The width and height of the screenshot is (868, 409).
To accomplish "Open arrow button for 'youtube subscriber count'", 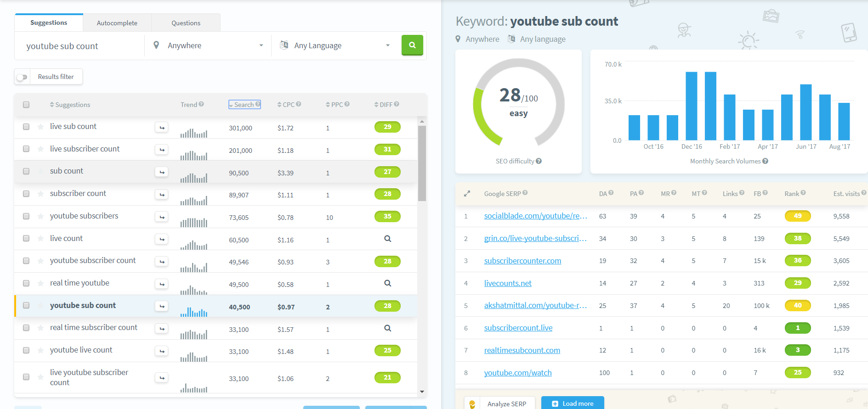I will pyautogui.click(x=161, y=262).
